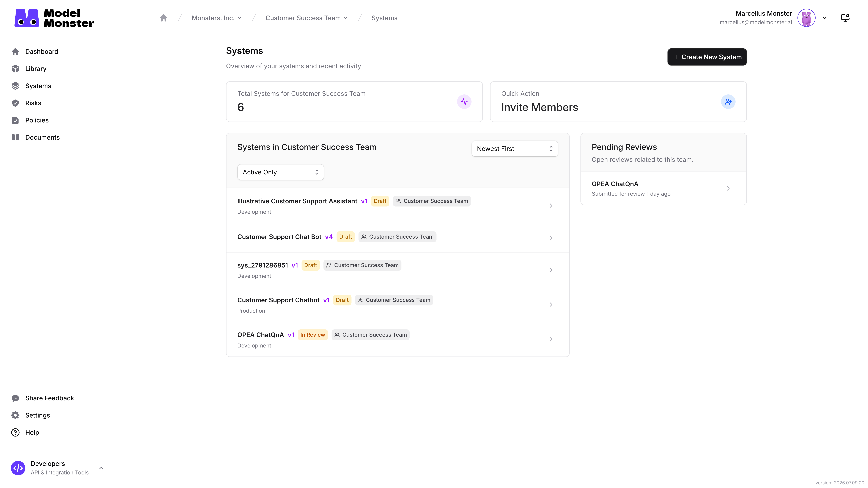Click the Library cube icon
Screen dimensions: 868x488
point(16,69)
